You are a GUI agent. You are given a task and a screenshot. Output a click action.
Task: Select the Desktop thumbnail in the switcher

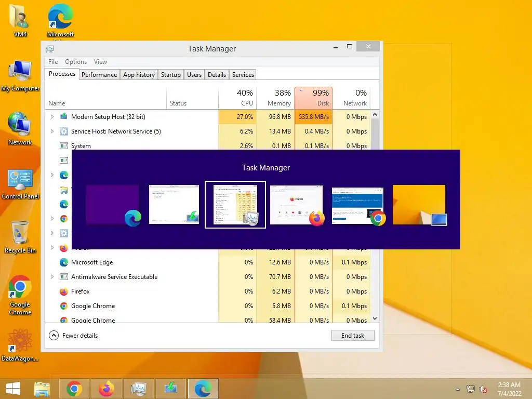coord(419,205)
